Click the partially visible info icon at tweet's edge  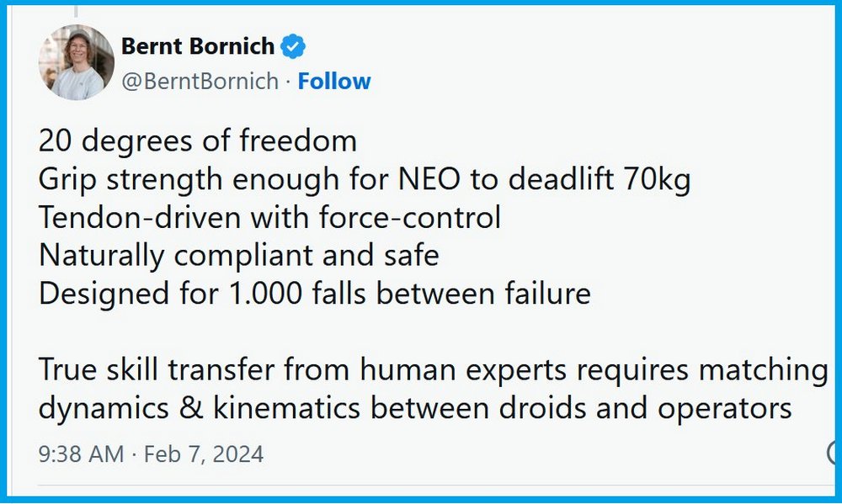tap(832, 453)
